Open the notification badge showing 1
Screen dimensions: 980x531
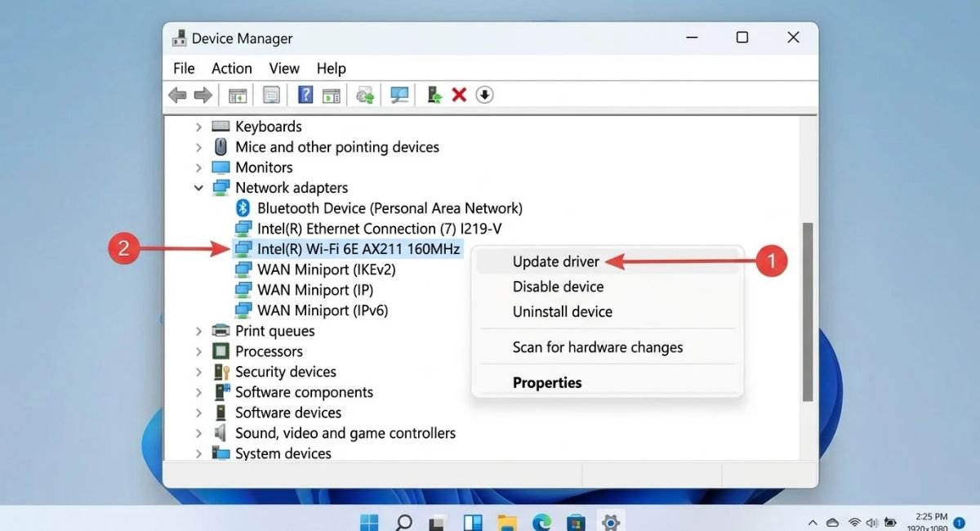click(x=960, y=522)
